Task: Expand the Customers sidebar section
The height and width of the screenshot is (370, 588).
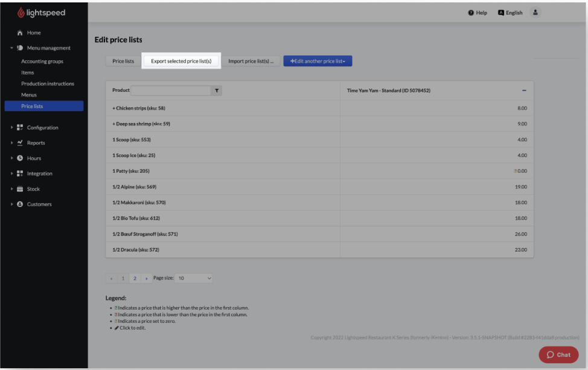Action: [11, 205]
